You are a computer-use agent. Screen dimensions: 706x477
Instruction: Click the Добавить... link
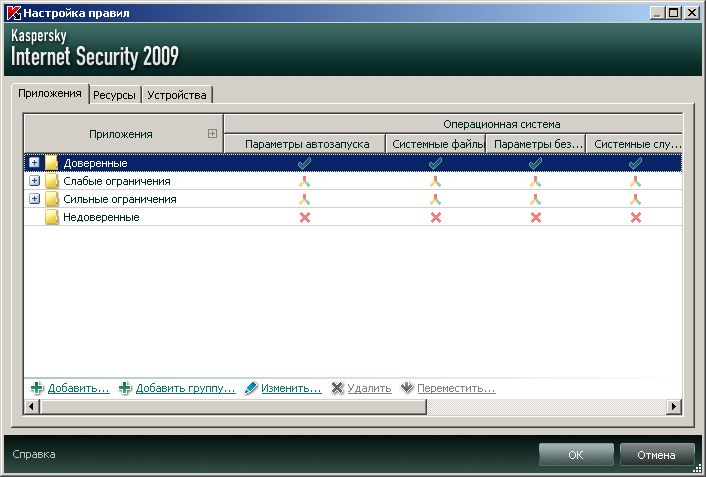point(78,388)
